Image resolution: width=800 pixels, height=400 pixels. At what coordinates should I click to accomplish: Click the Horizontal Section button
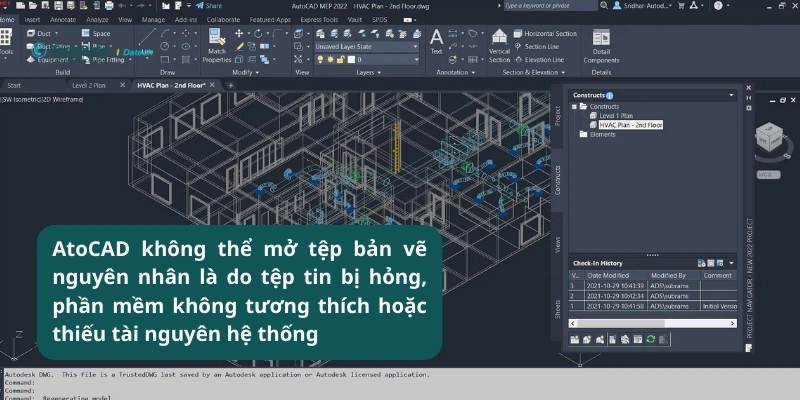(x=545, y=33)
